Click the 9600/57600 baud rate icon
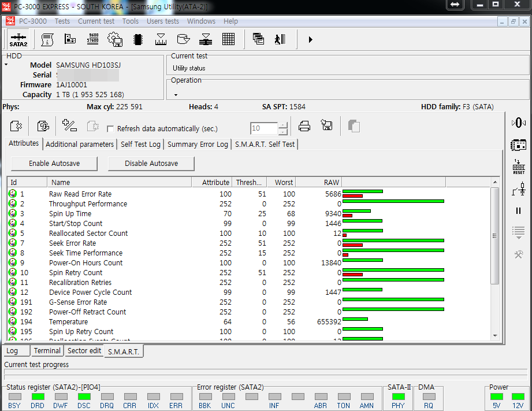This screenshot has width=532, height=411. [x=92, y=40]
